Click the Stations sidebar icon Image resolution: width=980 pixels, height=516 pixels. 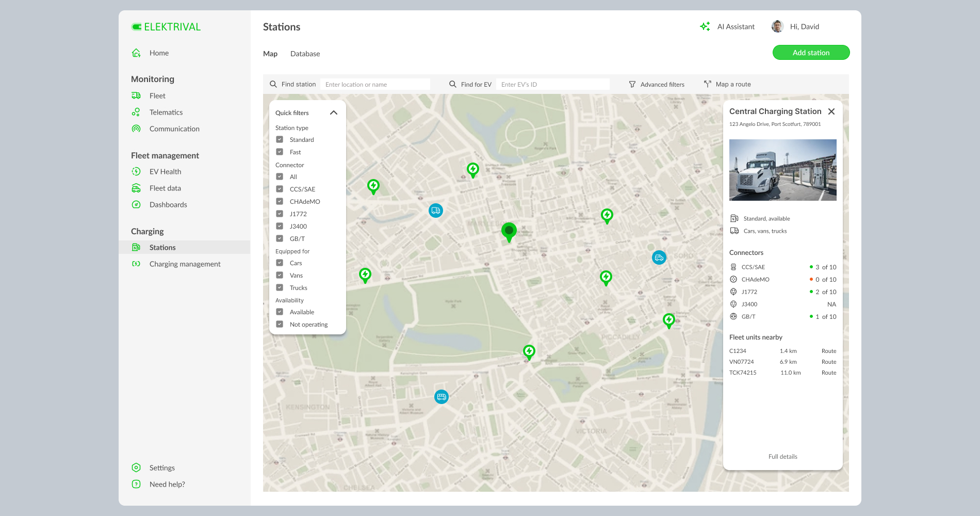136,247
